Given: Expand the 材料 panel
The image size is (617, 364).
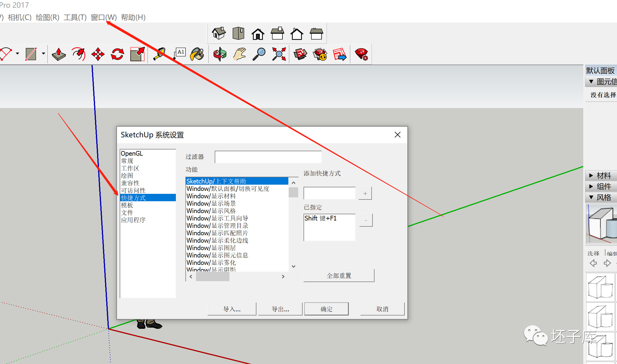Looking at the screenshot, I should [601, 175].
